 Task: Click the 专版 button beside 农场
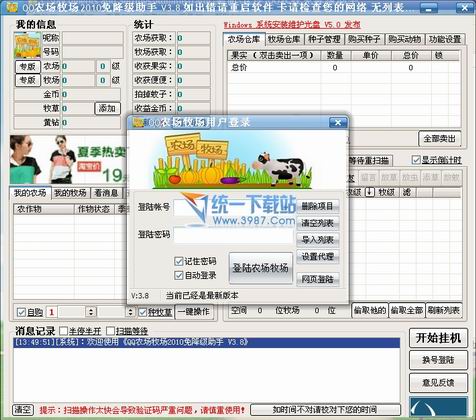click(28, 66)
